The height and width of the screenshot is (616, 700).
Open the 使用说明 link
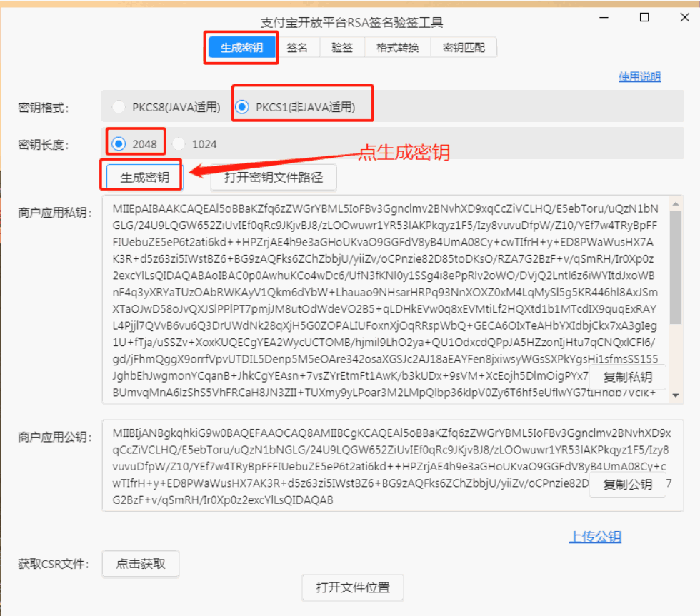click(639, 76)
